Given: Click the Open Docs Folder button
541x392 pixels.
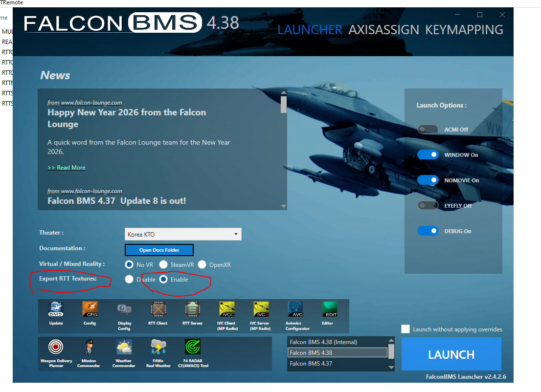Looking at the screenshot, I should click(159, 250).
